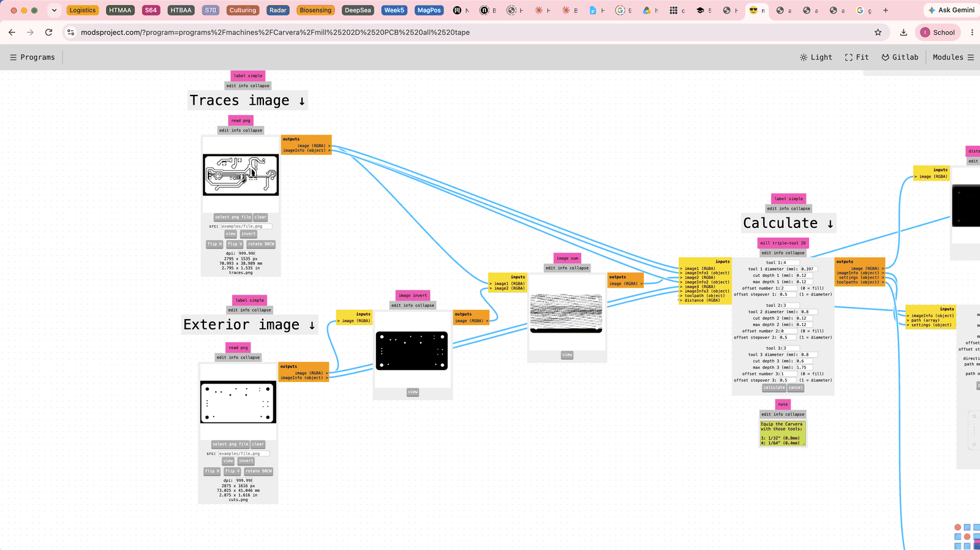This screenshot has height=550, width=980.
Task: Rotate the traces.png image 90CW
Action: pos(261,244)
